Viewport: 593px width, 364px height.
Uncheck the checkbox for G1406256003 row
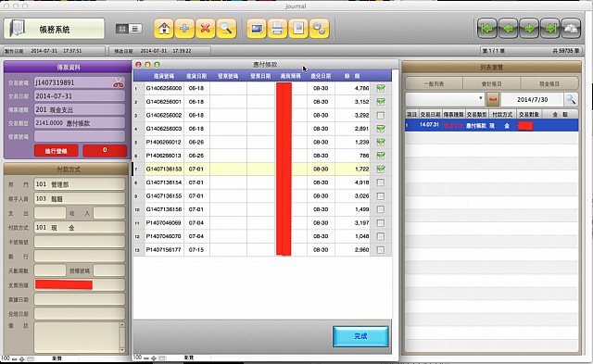coord(381,129)
